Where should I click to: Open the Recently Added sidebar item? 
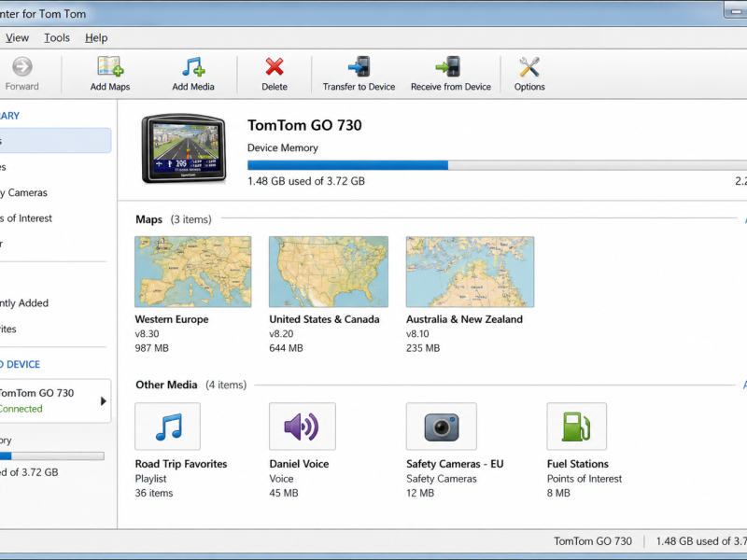pos(24,302)
